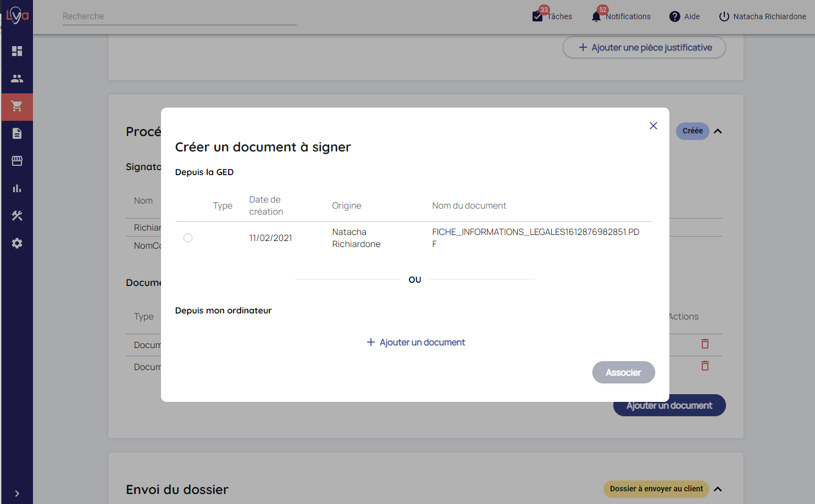This screenshot has height=504, width=815.
Task: Open the contacts people icon
Action: coord(17,79)
